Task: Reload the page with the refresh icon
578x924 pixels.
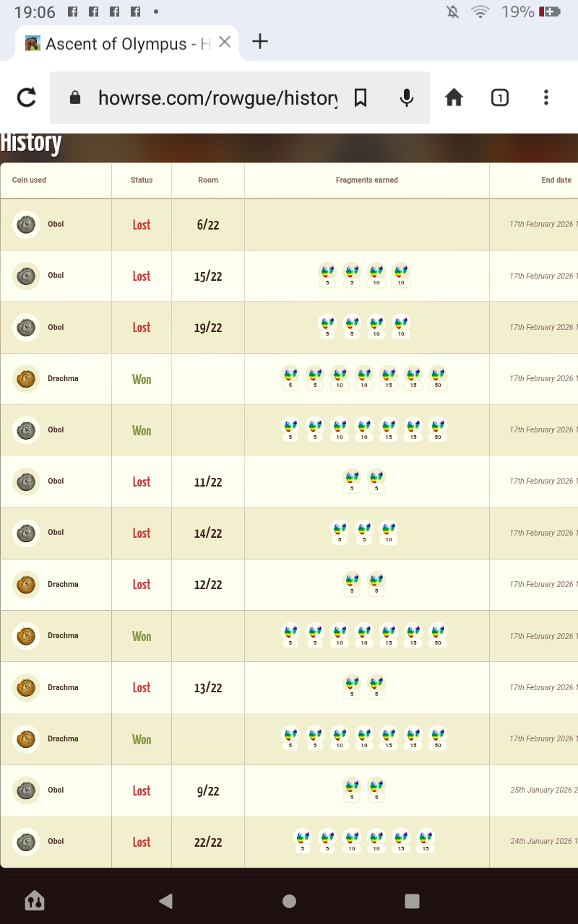Action: point(27,97)
